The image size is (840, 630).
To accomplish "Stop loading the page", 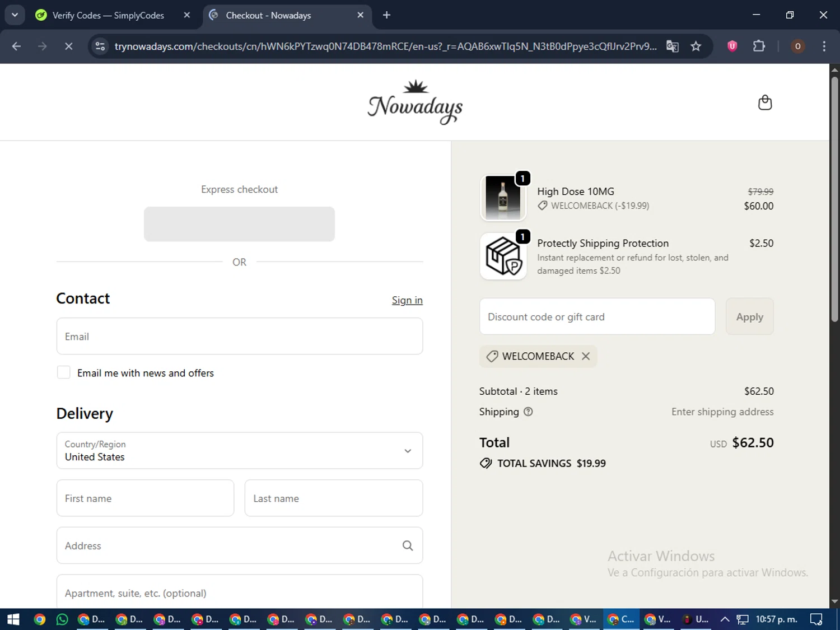I will (x=68, y=46).
